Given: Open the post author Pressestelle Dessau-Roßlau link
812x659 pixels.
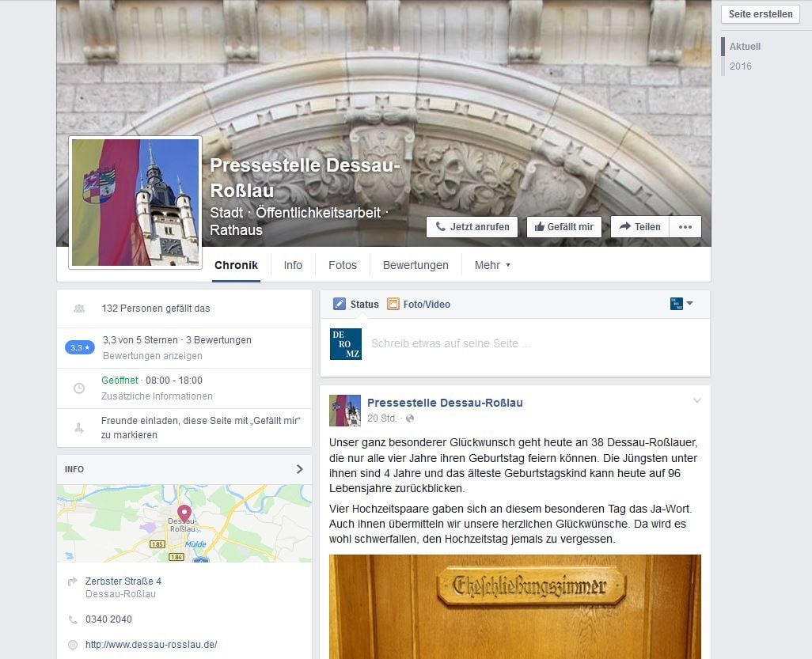Looking at the screenshot, I should click(x=445, y=403).
